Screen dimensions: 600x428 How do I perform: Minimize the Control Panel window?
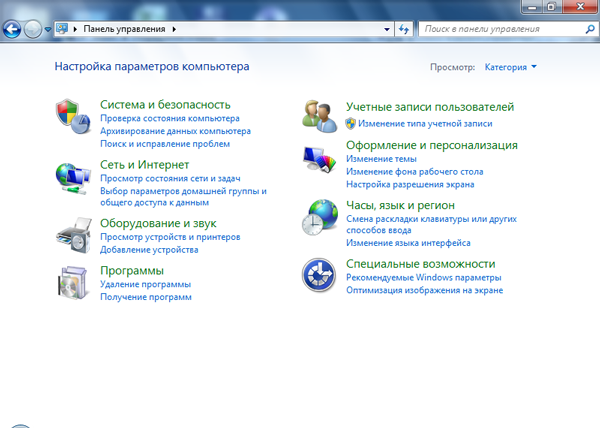tap(532, 6)
